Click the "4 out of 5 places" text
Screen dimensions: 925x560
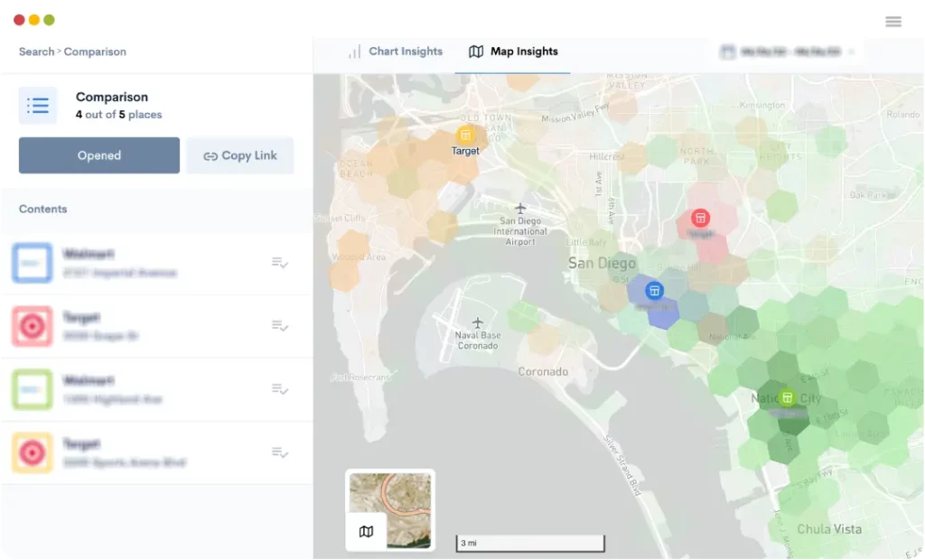point(118,115)
